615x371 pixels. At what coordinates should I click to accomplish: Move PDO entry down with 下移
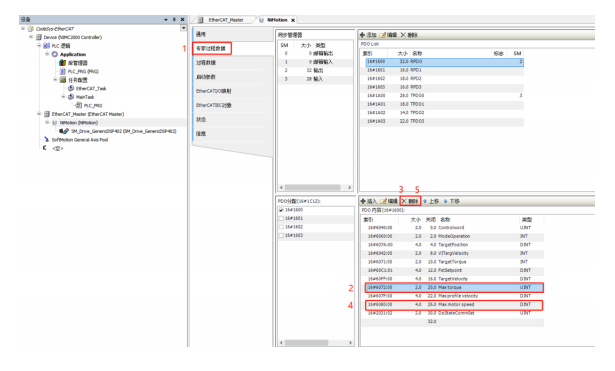click(452, 201)
